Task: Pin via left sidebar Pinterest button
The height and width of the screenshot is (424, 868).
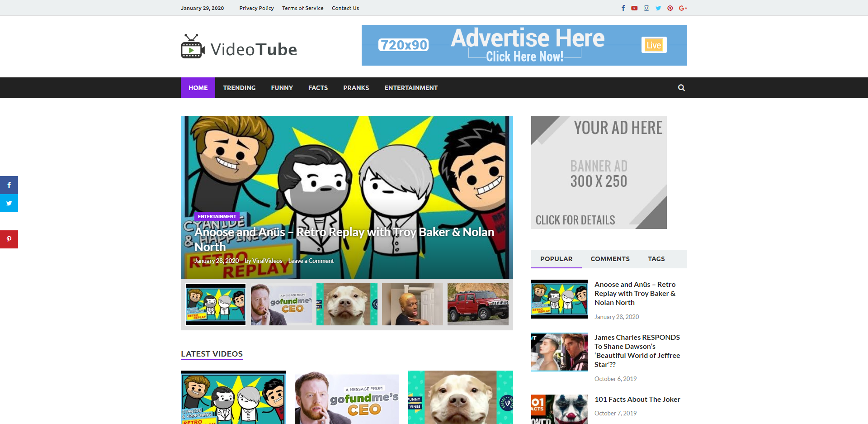Action: click(9, 239)
